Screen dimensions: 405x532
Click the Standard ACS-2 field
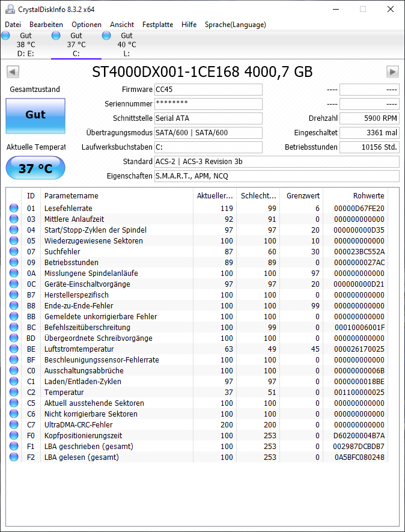click(277, 162)
